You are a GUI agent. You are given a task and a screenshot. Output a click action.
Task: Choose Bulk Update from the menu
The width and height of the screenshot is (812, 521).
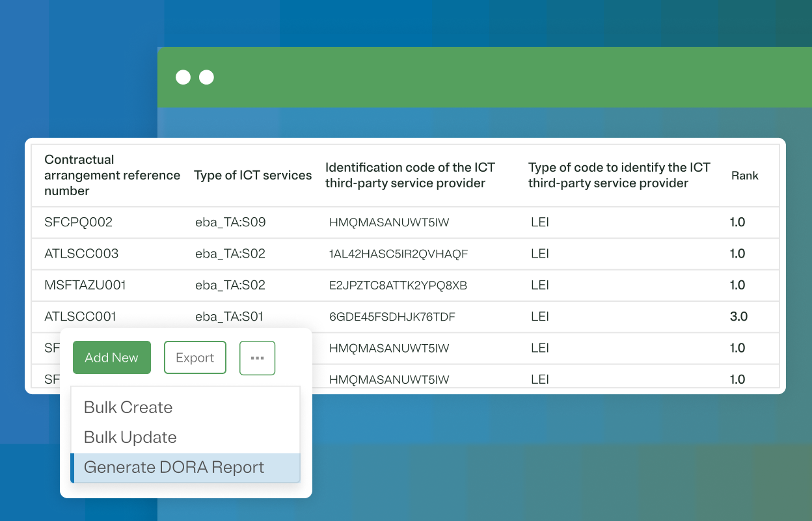pos(129,437)
